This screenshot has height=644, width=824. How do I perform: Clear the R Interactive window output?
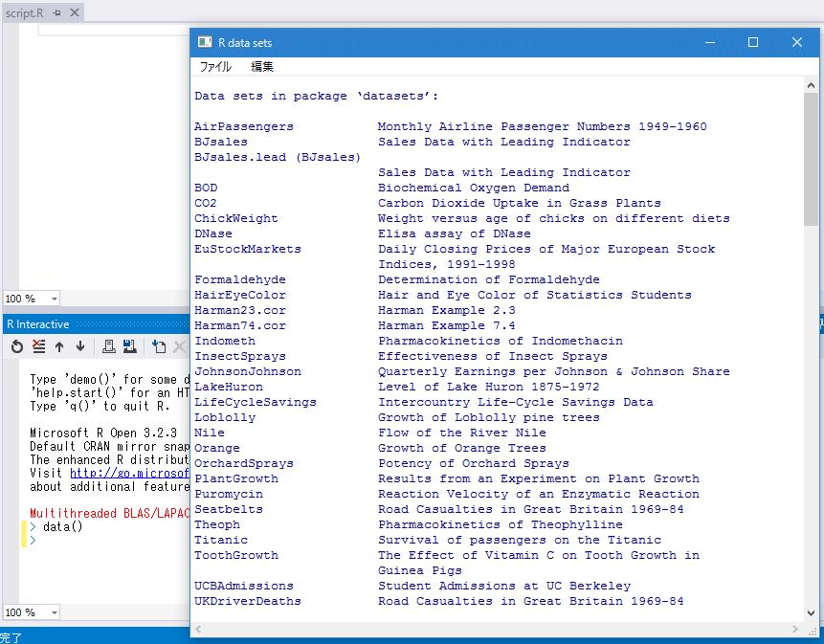[x=37, y=346]
